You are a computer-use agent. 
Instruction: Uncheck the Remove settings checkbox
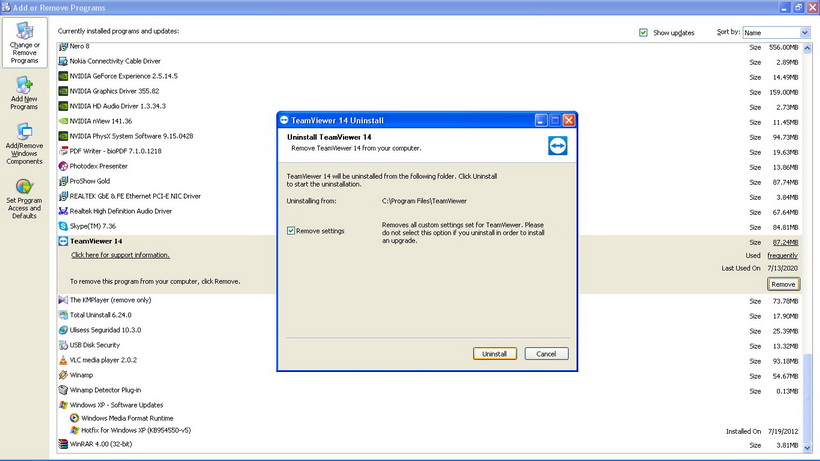click(x=291, y=230)
